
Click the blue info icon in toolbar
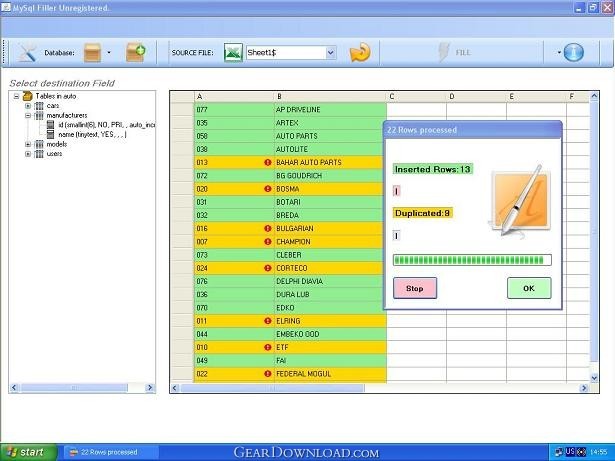click(x=573, y=52)
